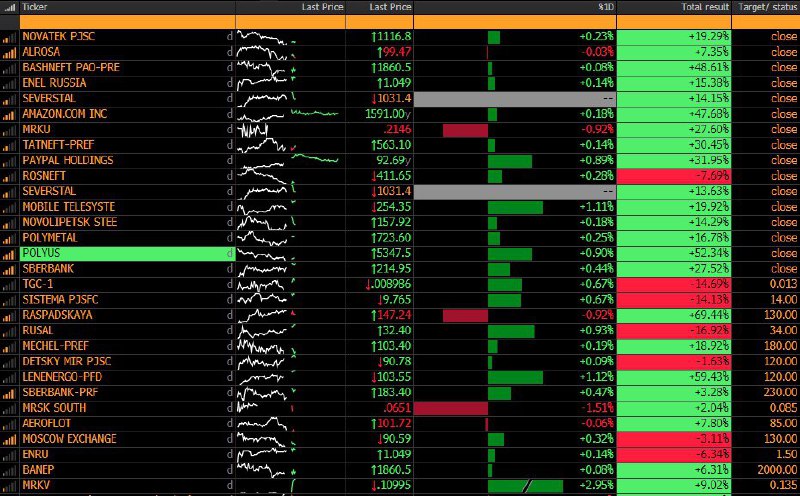The height and width of the screenshot is (496, 800).
Task: Click the signal icon next to NOVOLIPETSK STEE
Action: tap(9, 223)
